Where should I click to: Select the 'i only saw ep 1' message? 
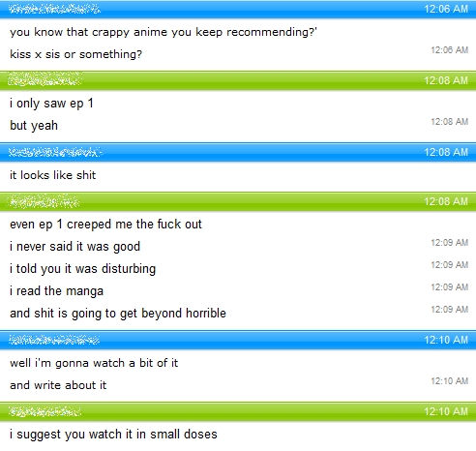[51, 104]
